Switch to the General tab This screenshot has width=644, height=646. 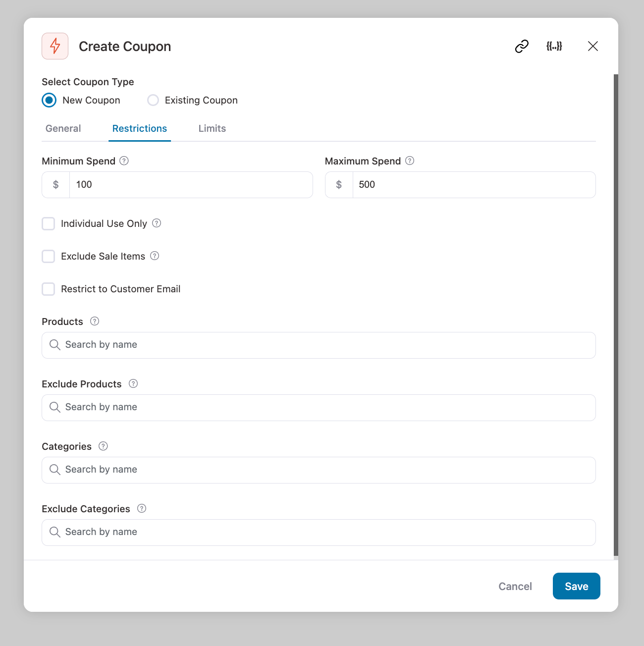coord(63,128)
